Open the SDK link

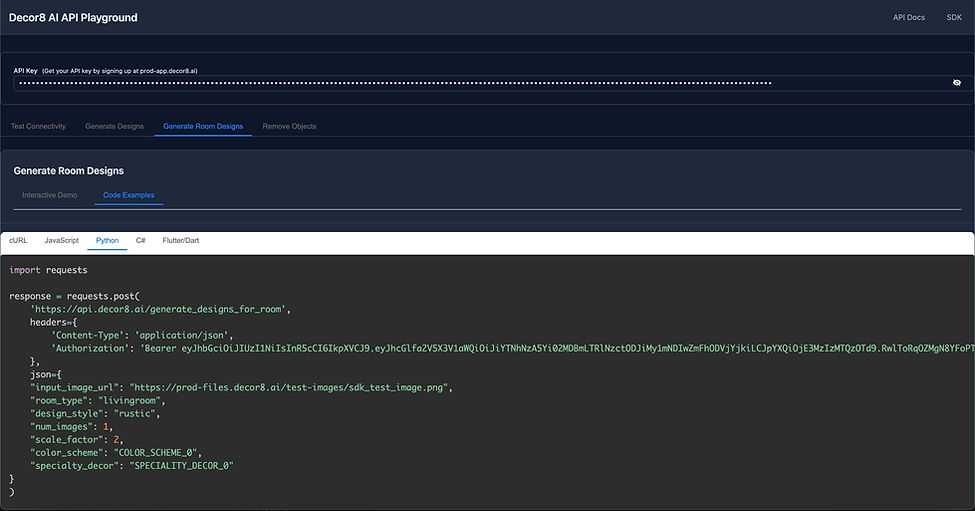tap(954, 17)
